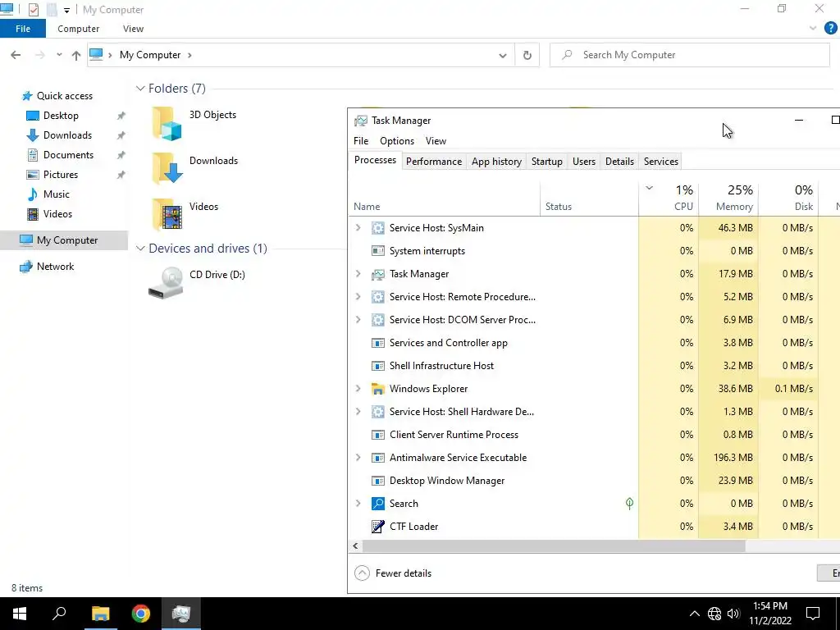840x630 pixels.
Task: Open the Windows Start menu
Action: 20,614
